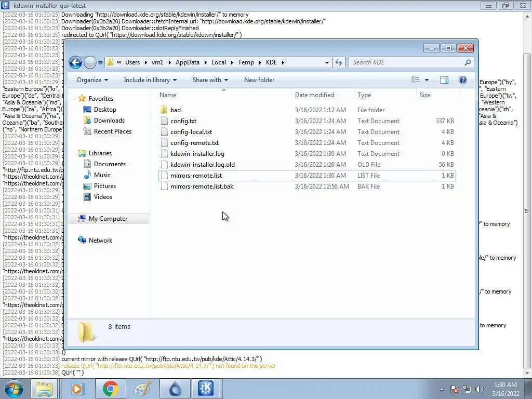Click the magnifier icon in Search KDE
This screenshot has width=532, height=399.
468,62
